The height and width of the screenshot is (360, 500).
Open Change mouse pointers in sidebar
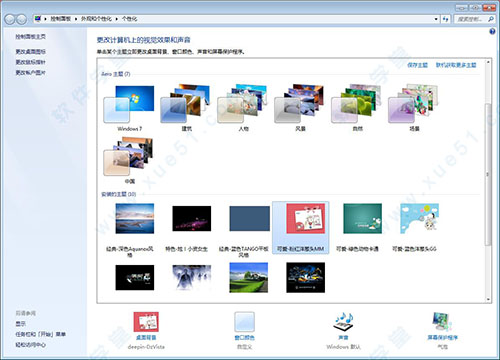pos(30,62)
